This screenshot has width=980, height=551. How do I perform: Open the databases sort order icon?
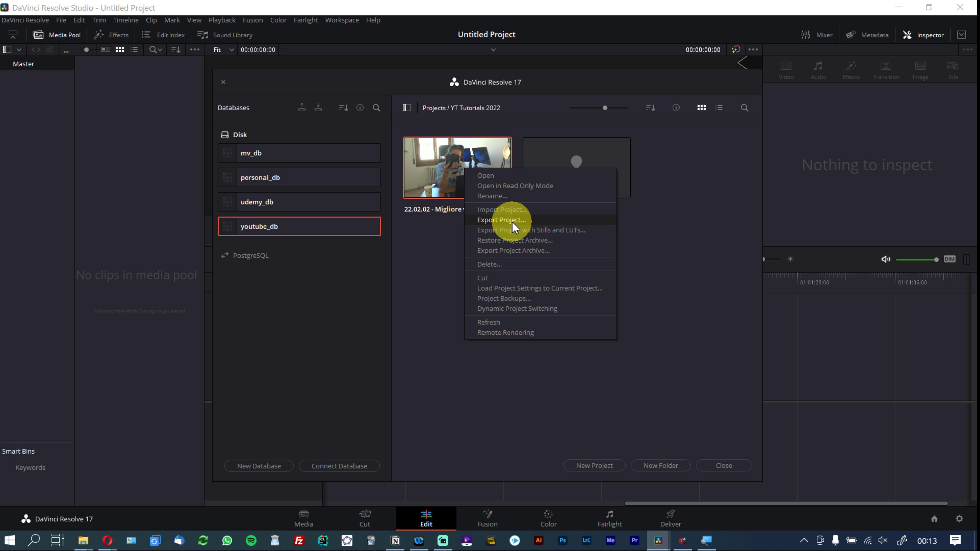344,108
